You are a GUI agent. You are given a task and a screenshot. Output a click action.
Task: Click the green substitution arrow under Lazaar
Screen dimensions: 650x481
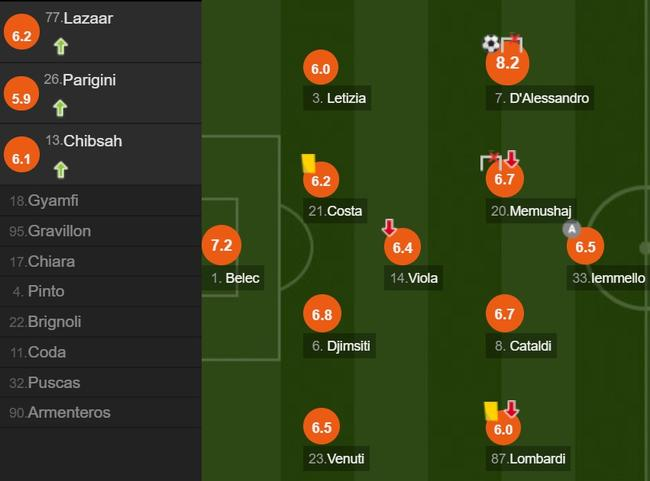point(60,45)
